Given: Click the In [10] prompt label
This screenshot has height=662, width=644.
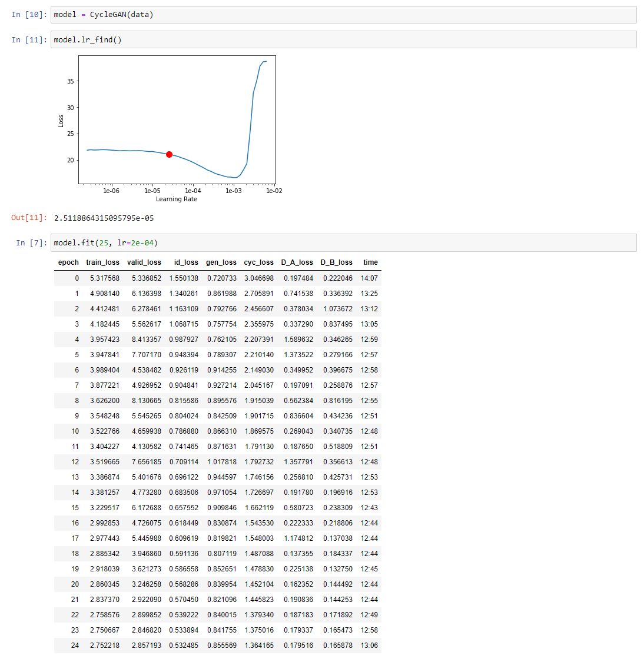Looking at the screenshot, I should [x=29, y=15].
